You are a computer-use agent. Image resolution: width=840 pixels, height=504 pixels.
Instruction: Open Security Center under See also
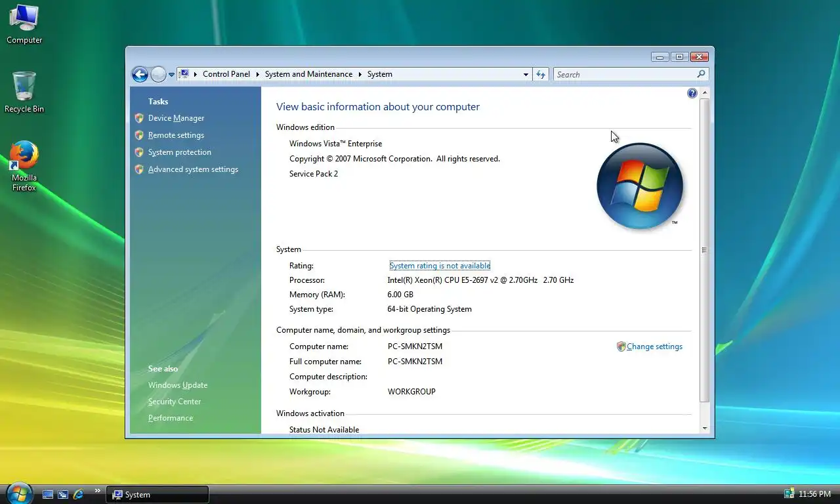click(x=175, y=402)
